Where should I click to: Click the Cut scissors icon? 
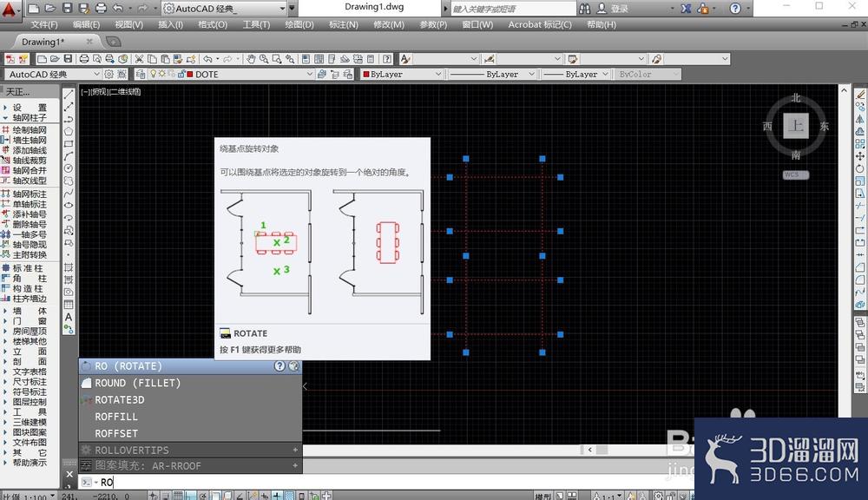(139, 59)
